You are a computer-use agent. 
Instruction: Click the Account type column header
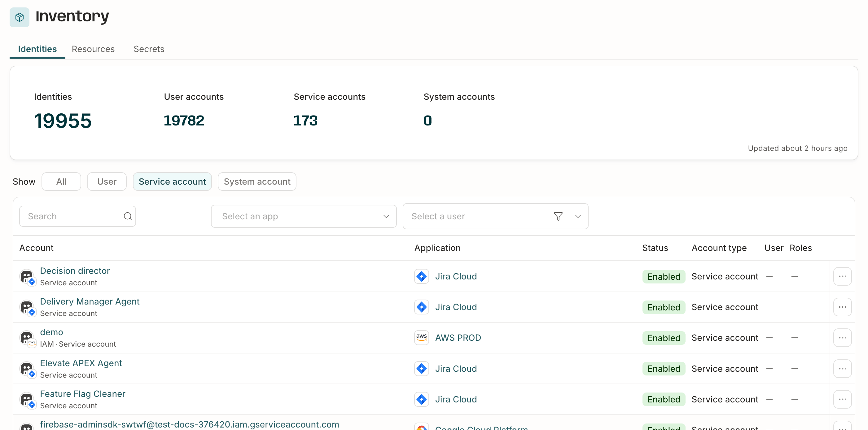[x=719, y=248]
